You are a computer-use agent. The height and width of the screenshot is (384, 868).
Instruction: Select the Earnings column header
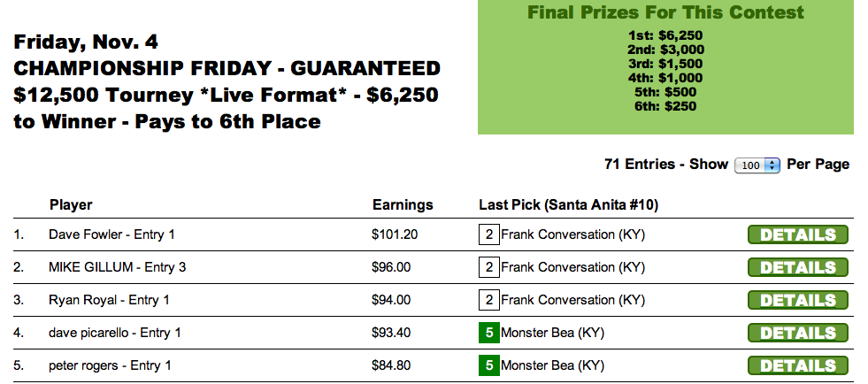[403, 205]
